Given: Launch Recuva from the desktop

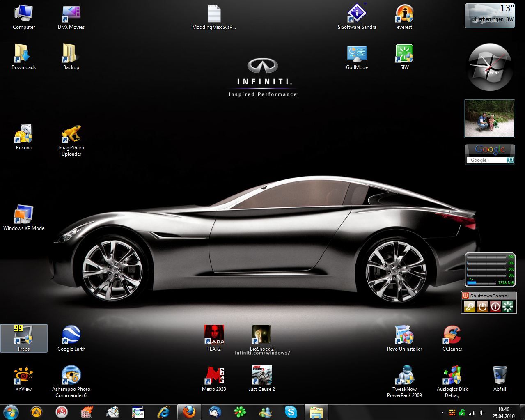Looking at the screenshot, I should 24,137.
